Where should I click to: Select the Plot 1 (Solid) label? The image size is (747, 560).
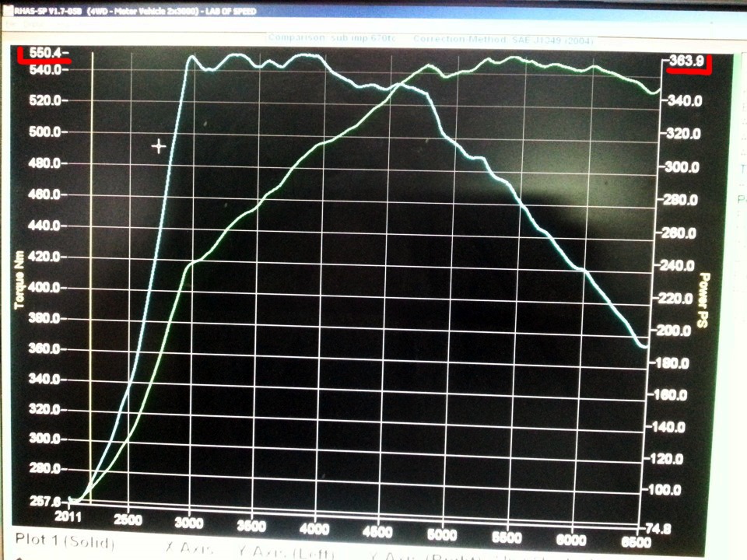tap(65, 541)
